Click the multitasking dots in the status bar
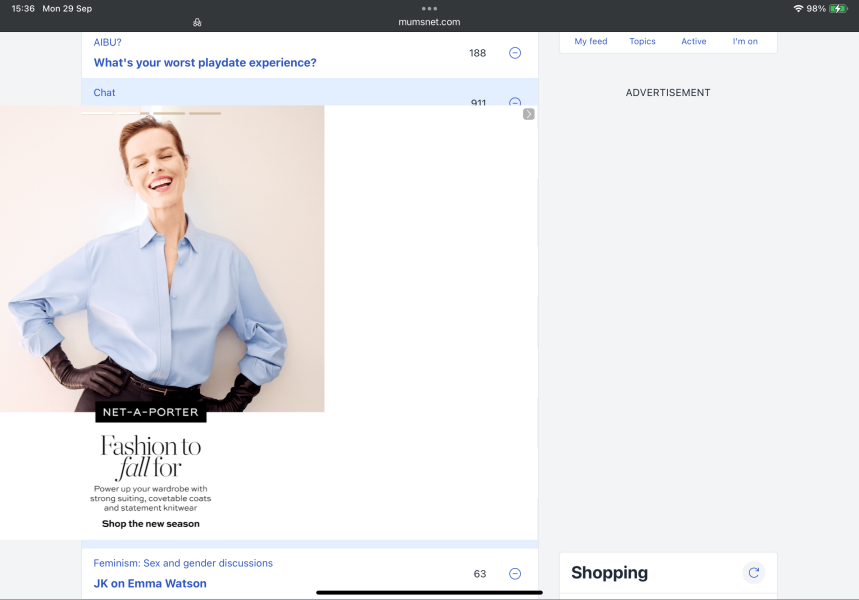Viewport: 859px width, 600px height. point(429,8)
